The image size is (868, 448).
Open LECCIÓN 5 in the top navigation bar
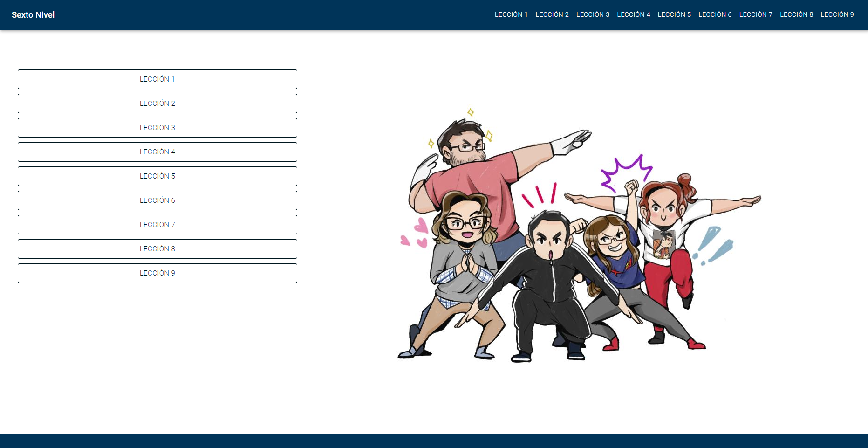pyautogui.click(x=674, y=15)
